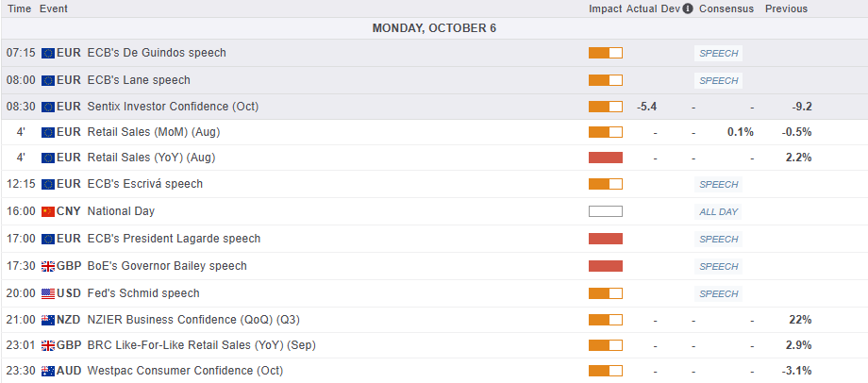Screen dimensions: 868x383
Task: Click the ALL DAY badge for National Day
Action: (719, 211)
